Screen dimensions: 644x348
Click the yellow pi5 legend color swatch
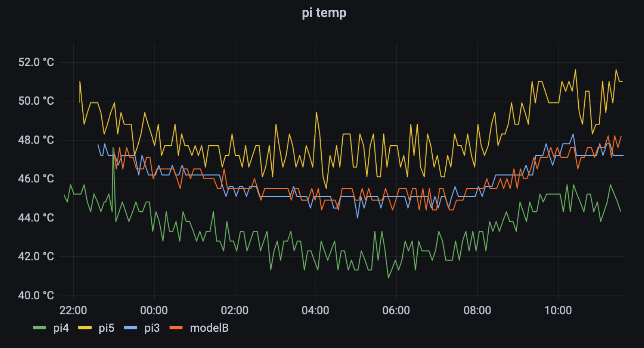[85, 328]
